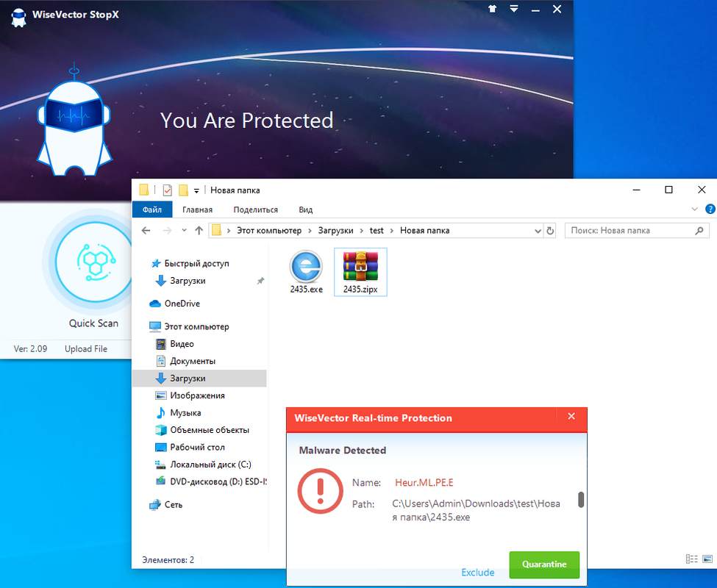This screenshot has height=588, width=717.
Task: Click the Элементов: 2 status text
Action: 168,560
